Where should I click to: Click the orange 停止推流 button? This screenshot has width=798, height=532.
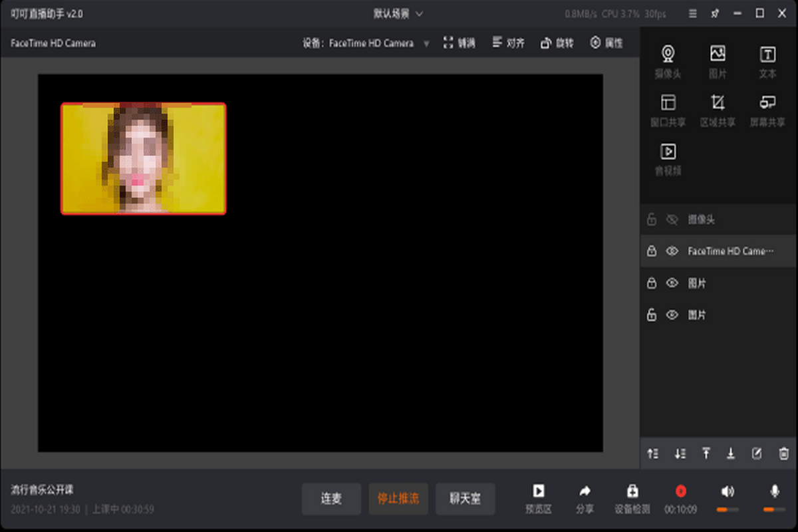pos(398,499)
